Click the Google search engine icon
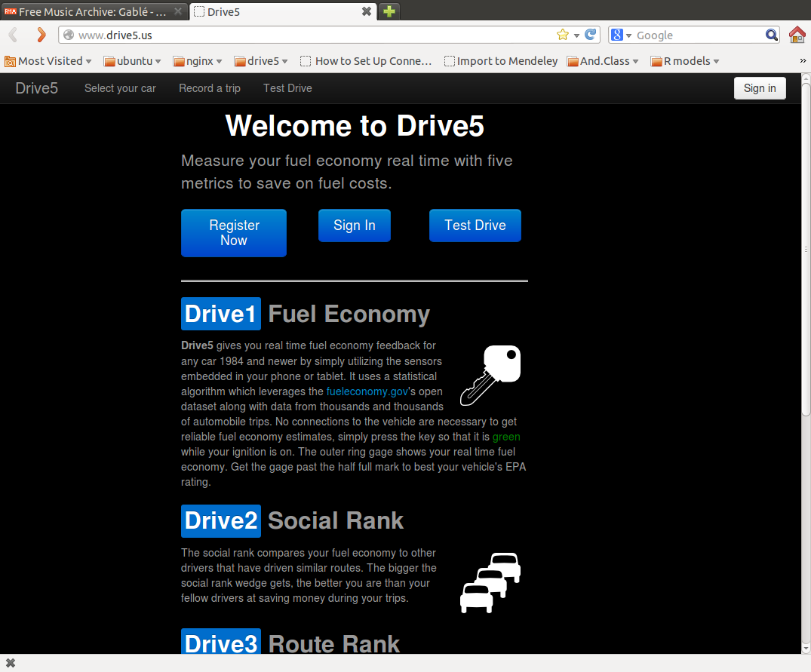 coord(616,35)
